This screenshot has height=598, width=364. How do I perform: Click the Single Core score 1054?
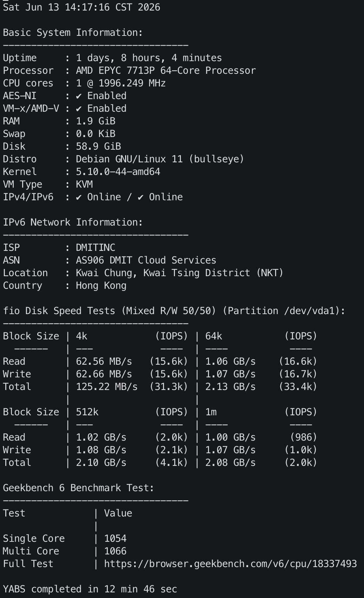(115, 539)
